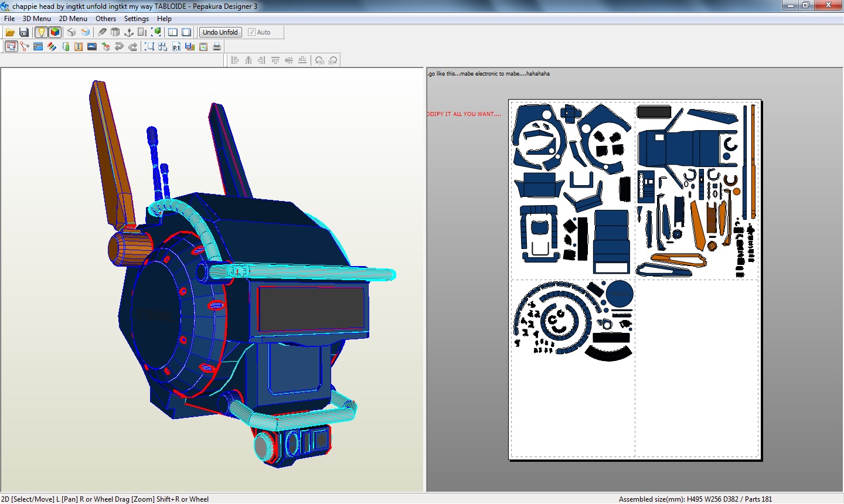Click the anchor icon in the toolbar

[129, 32]
